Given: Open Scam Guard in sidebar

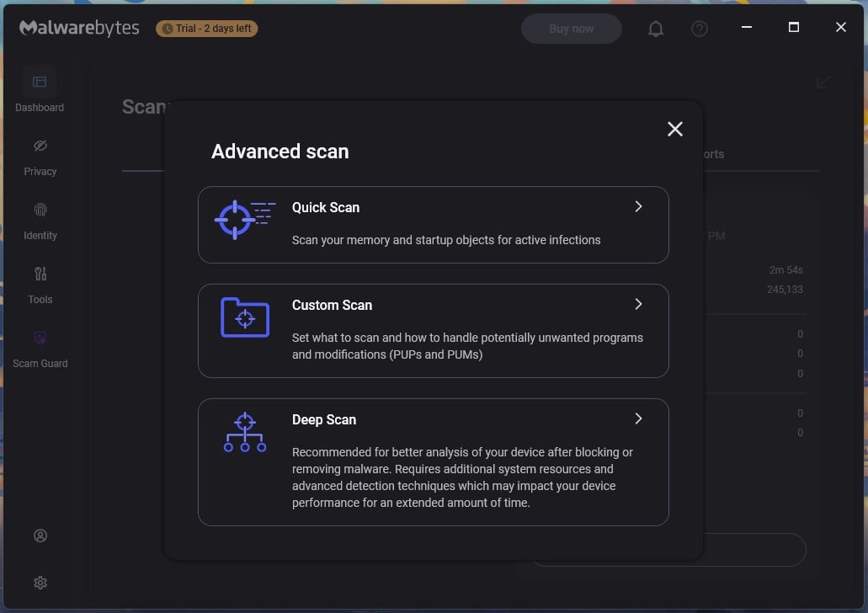Looking at the screenshot, I should click(x=40, y=349).
